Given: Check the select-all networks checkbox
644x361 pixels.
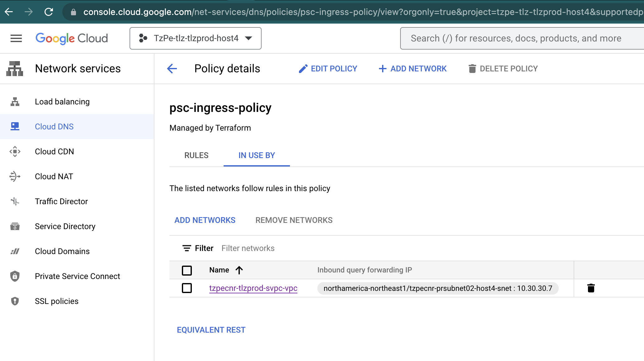Looking at the screenshot, I should (x=187, y=270).
